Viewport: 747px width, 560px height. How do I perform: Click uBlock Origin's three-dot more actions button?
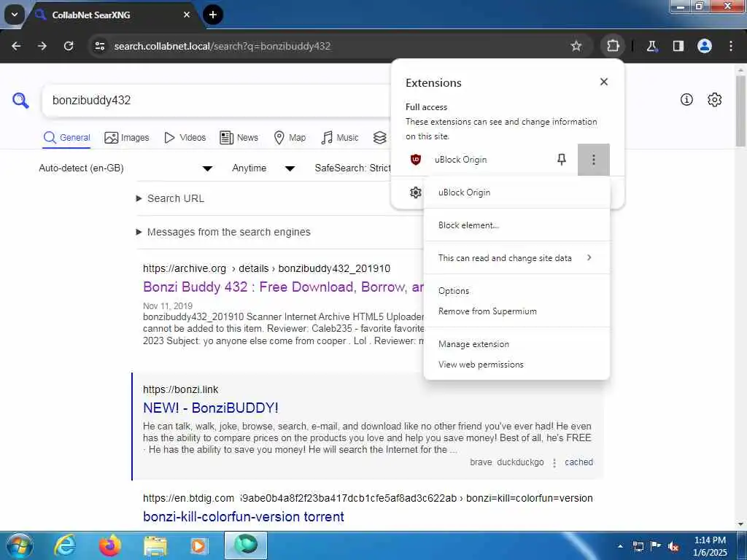(594, 160)
